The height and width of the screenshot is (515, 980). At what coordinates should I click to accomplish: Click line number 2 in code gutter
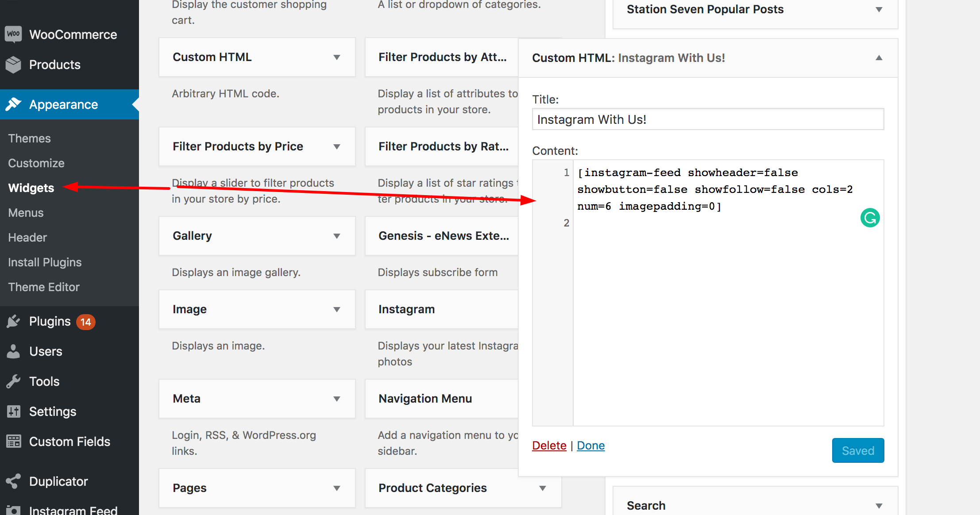point(566,223)
